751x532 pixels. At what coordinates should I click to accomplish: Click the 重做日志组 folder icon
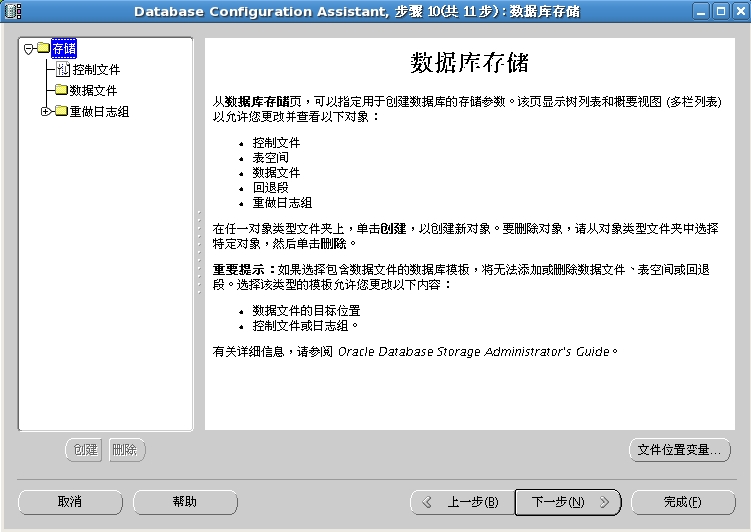point(61,111)
